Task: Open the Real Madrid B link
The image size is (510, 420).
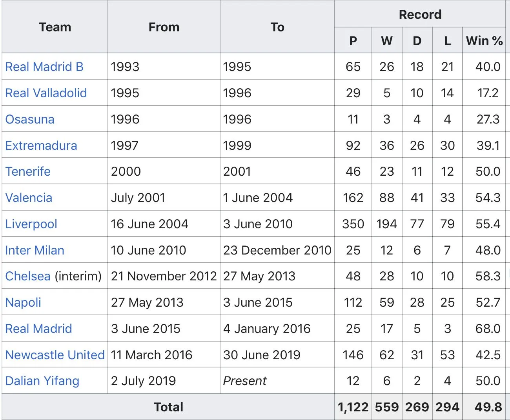Action: tap(44, 67)
